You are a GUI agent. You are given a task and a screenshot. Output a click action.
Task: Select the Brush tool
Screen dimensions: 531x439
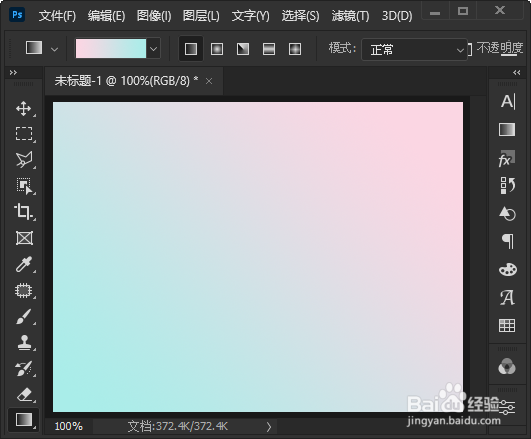click(x=24, y=317)
